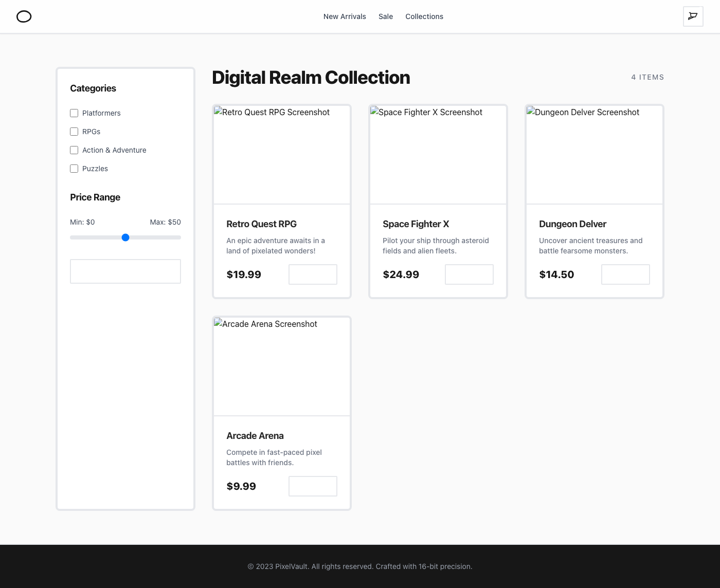Click the Arcade Arena screenshot placeholder

tap(281, 366)
